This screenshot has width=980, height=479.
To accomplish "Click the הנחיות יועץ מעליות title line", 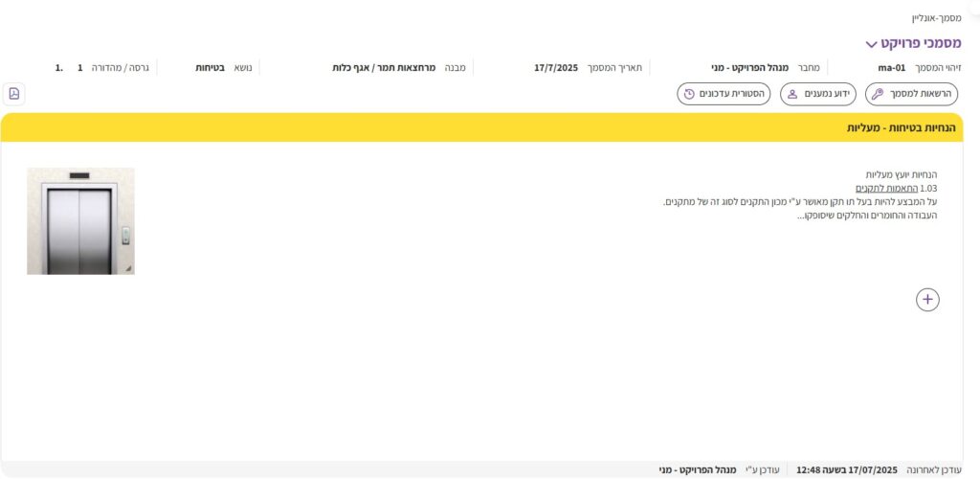I will coord(901,174).
